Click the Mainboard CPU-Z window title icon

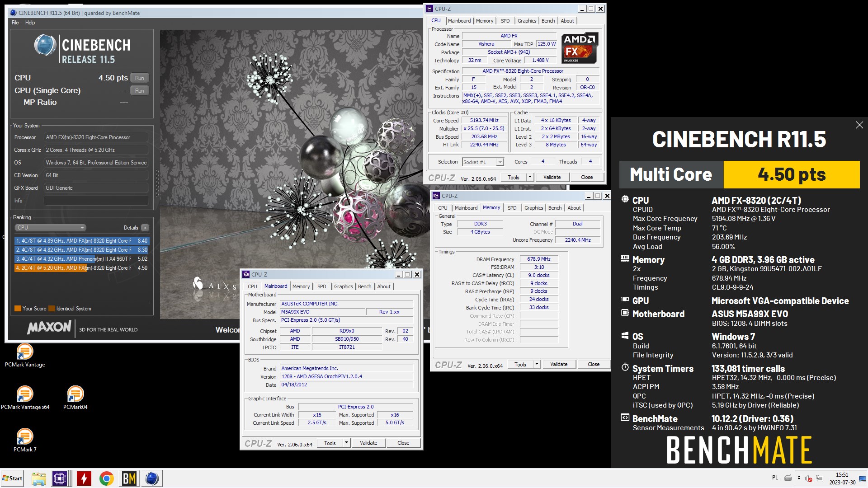(x=246, y=274)
